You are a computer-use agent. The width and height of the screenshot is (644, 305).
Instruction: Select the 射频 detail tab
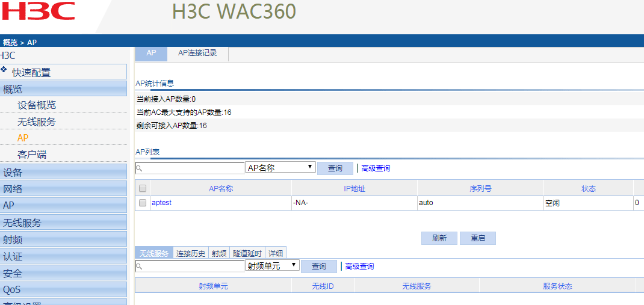219,253
